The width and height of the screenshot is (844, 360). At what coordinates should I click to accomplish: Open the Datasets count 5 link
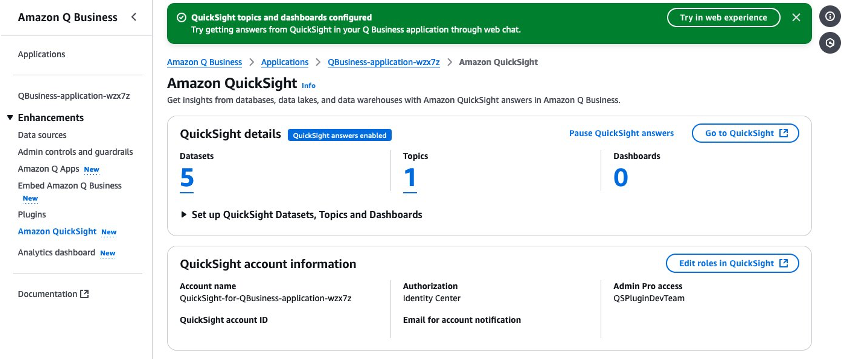(187, 178)
